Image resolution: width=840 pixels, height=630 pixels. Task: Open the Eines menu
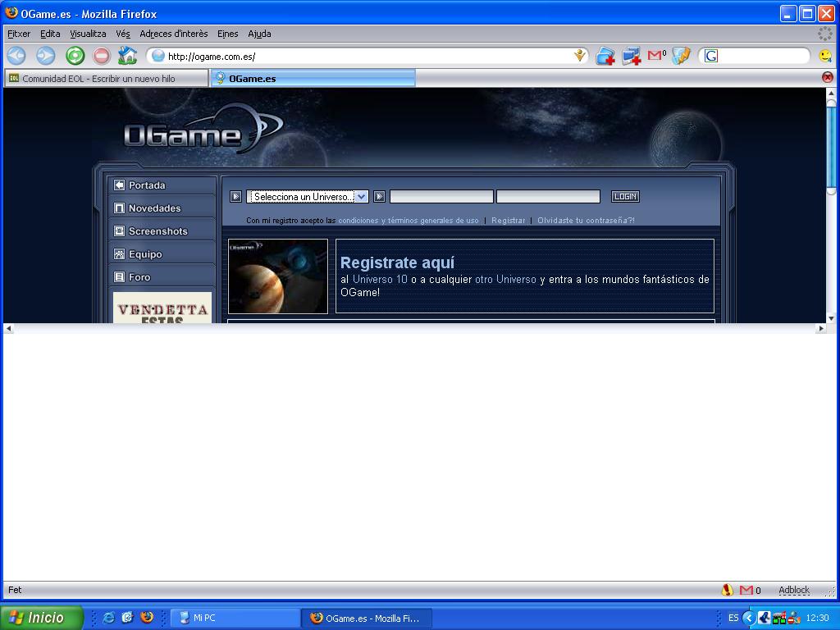(x=228, y=34)
